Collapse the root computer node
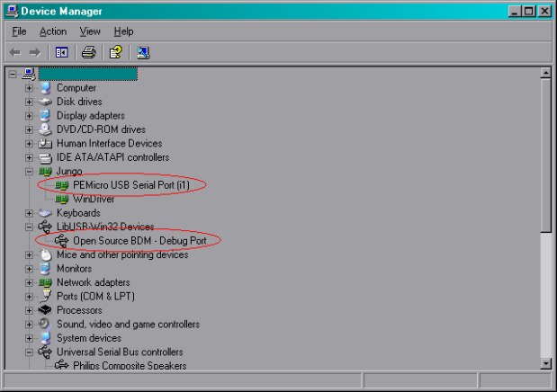Viewport: 557px width, 392px height. coord(13,75)
